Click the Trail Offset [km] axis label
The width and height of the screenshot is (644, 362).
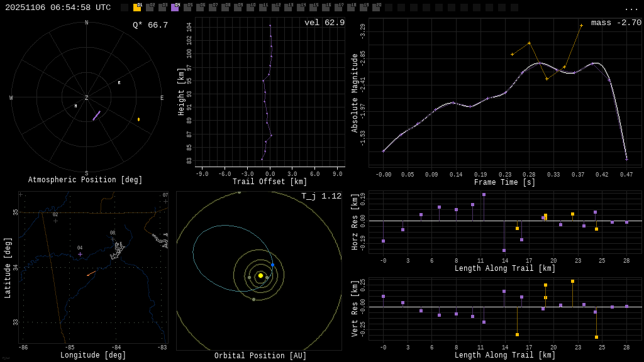tap(269, 182)
